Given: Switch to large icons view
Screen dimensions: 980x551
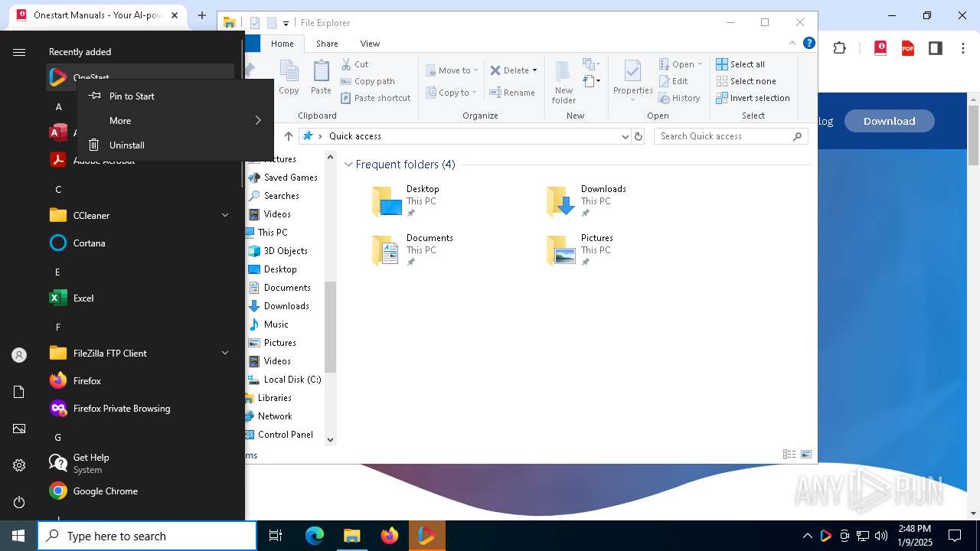Looking at the screenshot, I should [806, 455].
